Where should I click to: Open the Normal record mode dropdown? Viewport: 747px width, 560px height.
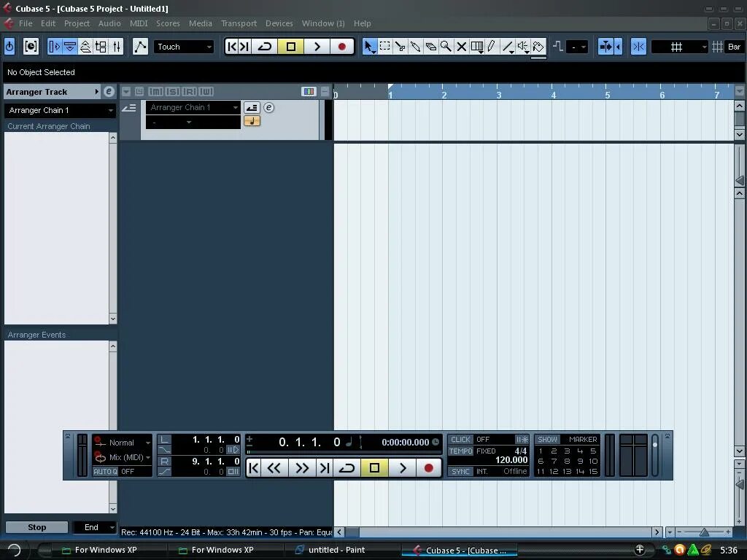(123, 443)
